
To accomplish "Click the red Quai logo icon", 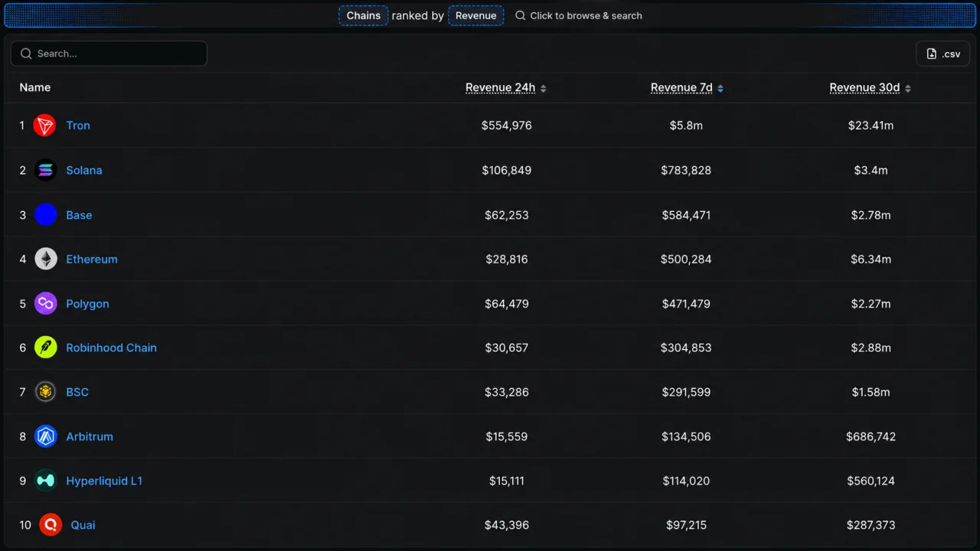I will click(x=51, y=525).
